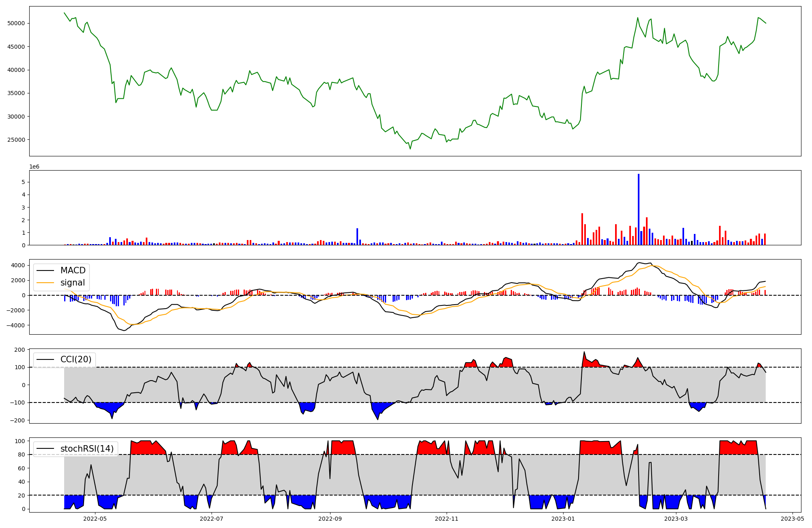Click the 2022-09 date tick label
812x528 pixels.
coord(330,519)
